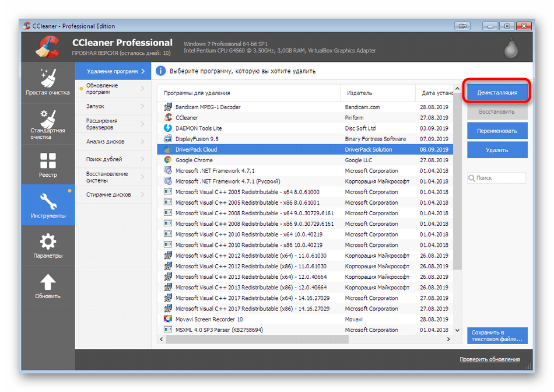
Task: Click the Удалить button
Action: (x=497, y=150)
